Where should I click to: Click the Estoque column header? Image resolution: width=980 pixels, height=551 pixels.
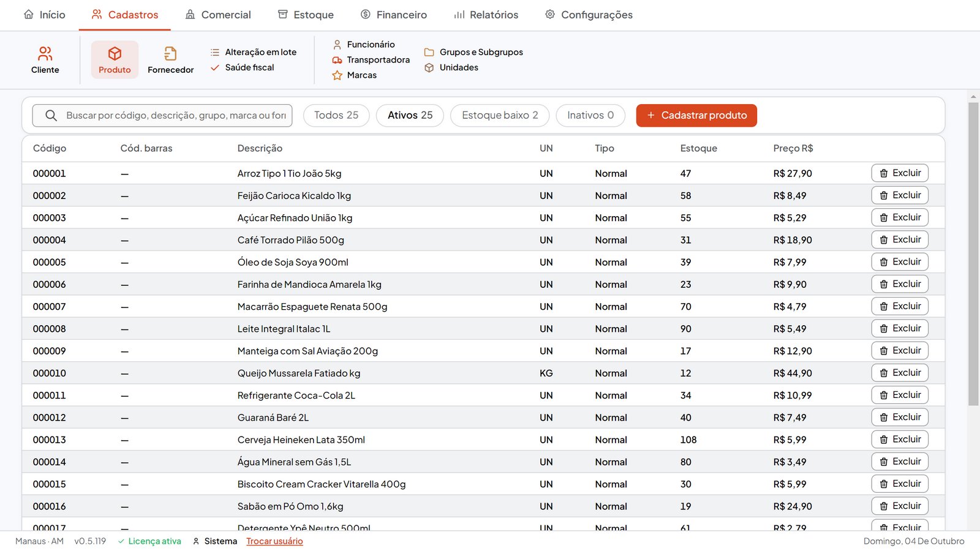[x=698, y=148]
